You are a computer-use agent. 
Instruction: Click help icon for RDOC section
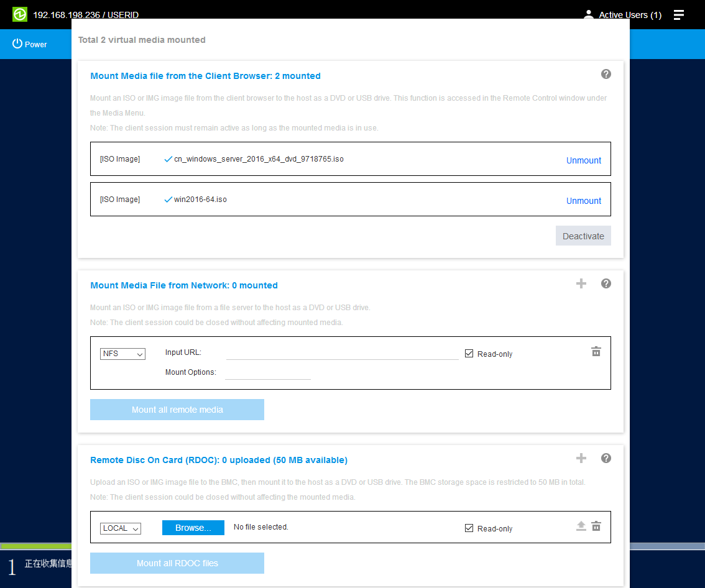tap(606, 458)
